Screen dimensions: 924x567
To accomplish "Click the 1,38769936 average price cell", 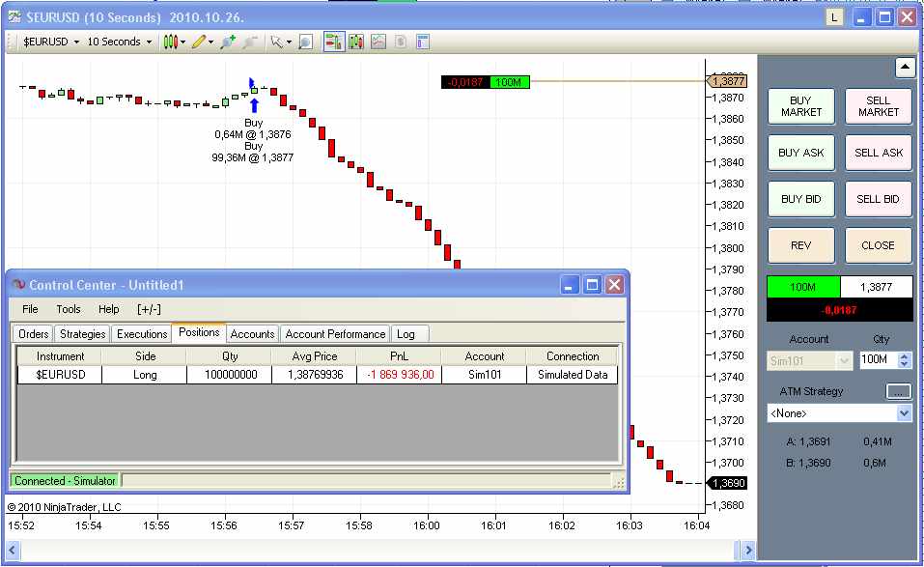I will [x=315, y=374].
